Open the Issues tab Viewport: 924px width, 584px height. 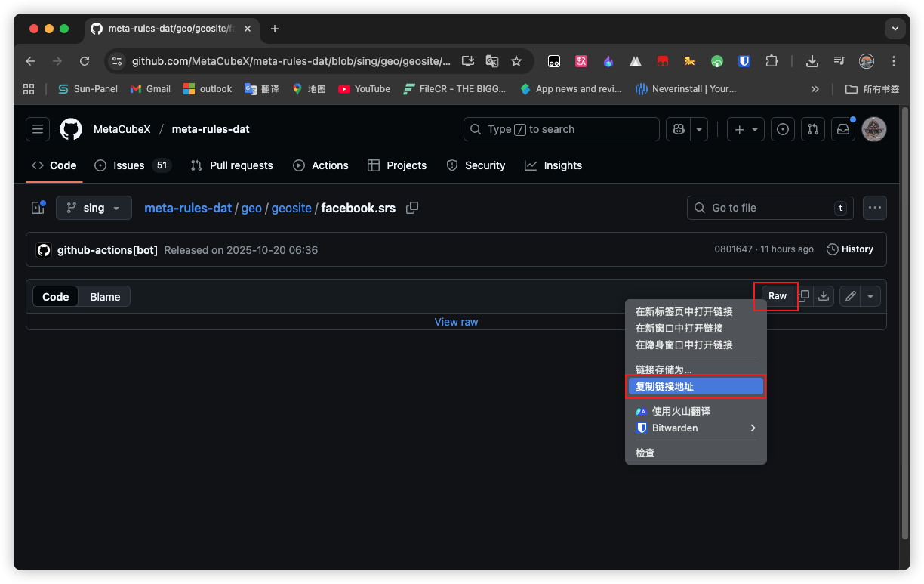132,165
